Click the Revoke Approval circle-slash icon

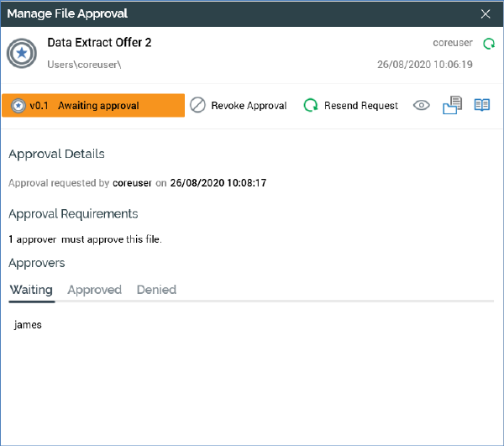click(197, 106)
